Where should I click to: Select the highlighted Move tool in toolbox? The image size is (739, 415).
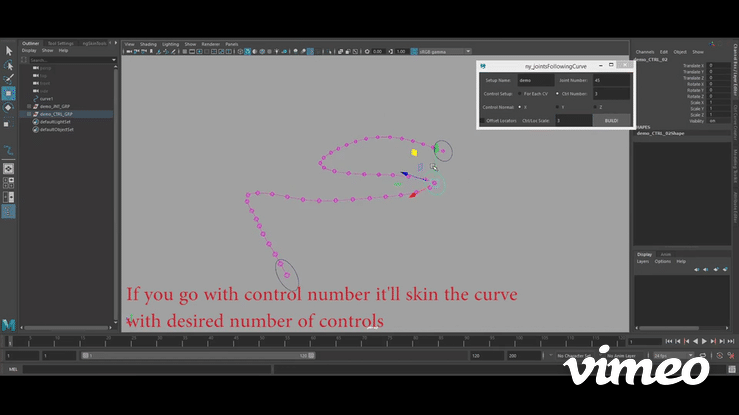point(8,93)
